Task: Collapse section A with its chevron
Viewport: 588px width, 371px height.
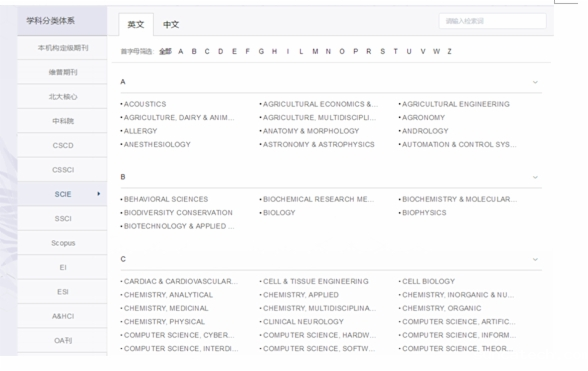Action: (535, 82)
